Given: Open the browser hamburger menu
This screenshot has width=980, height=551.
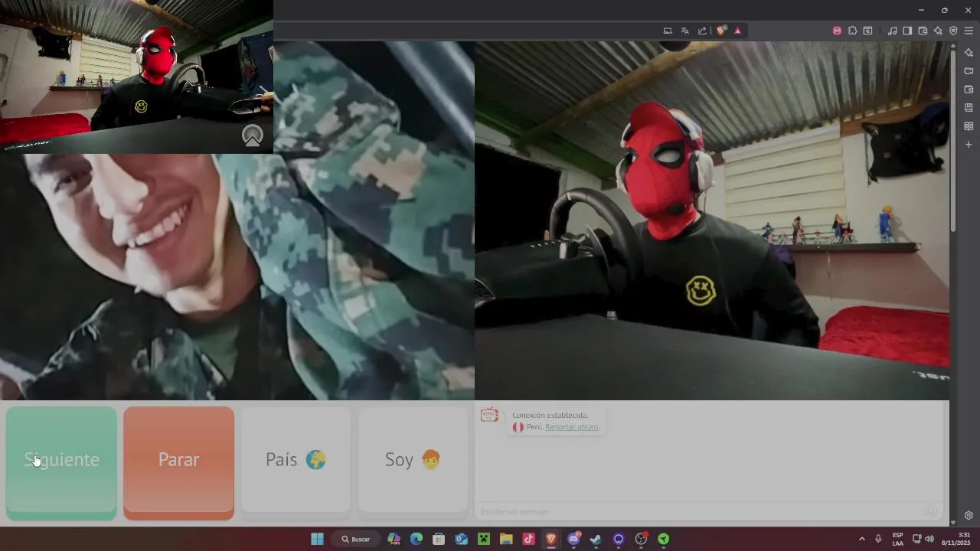Looking at the screenshot, I should (x=969, y=31).
